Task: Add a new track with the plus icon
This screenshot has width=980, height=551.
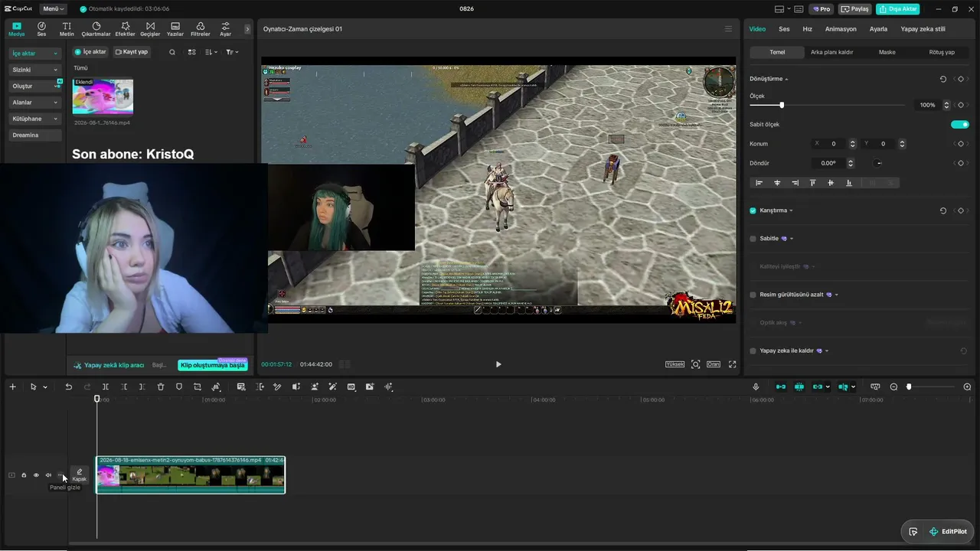Action: pyautogui.click(x=12, y=387)
